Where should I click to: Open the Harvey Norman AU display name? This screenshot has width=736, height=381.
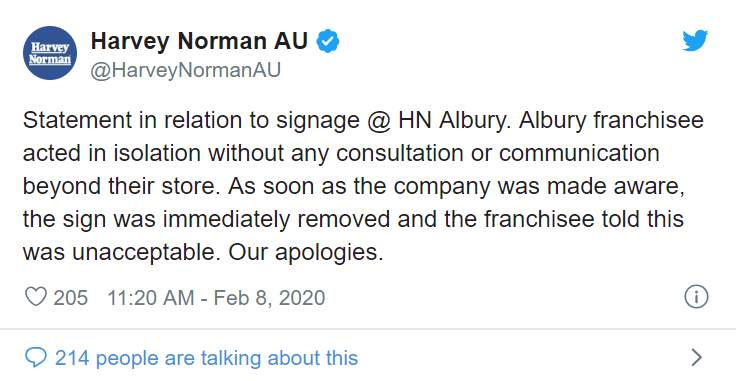(x=199, y=41)
